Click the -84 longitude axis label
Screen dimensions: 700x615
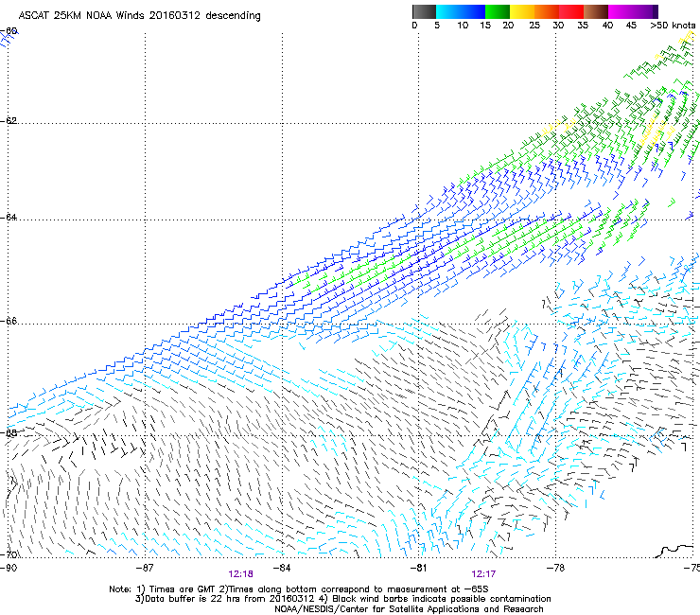click(282, 568)
